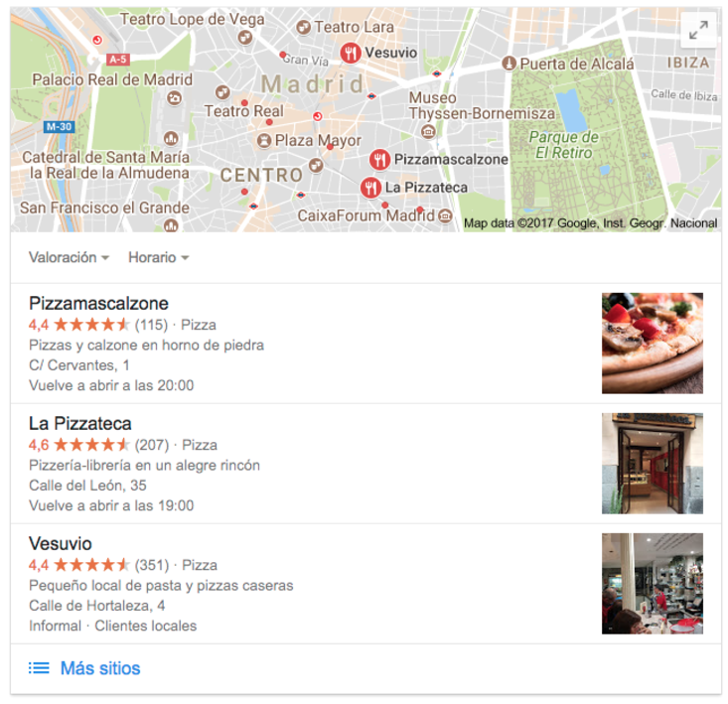728x704 pixels.
Task: Select the Museo Thyssen-Bornemisza museum icon
Action: coord(428,132)
